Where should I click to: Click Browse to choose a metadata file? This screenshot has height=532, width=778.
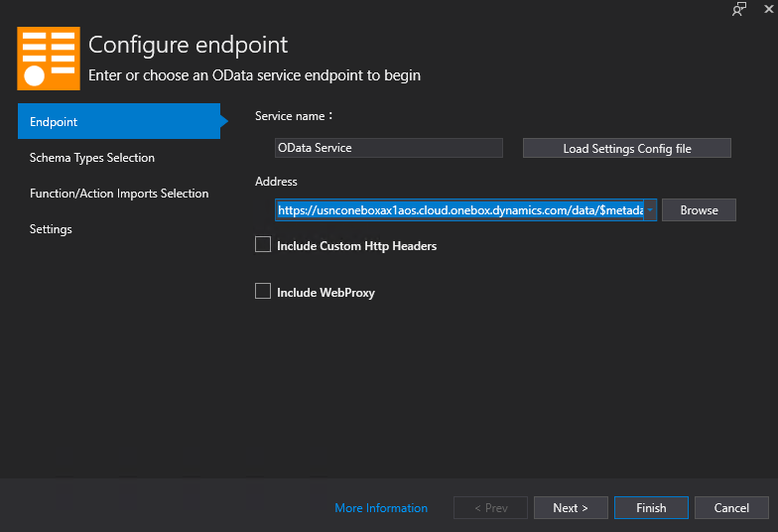(x=699, y=210)
